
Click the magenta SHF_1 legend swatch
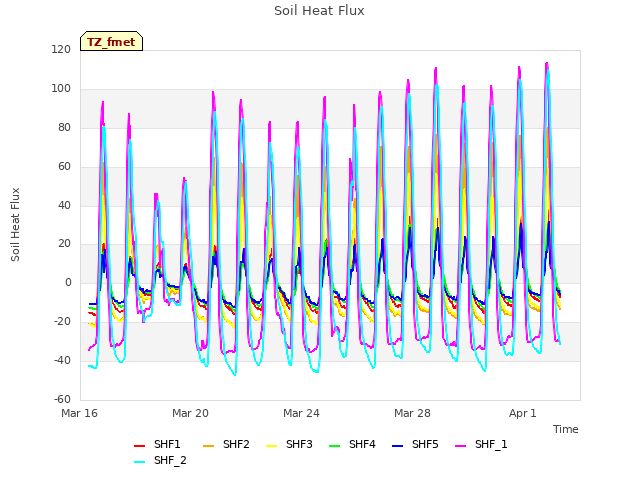460,446
